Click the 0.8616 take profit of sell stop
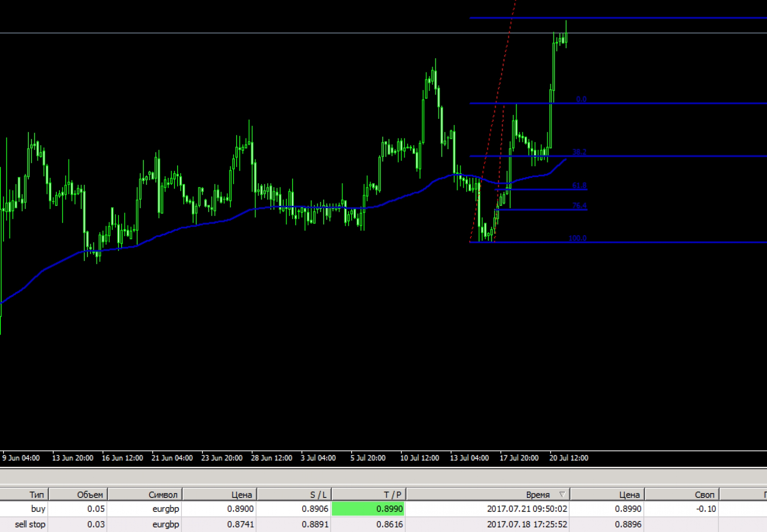767x532 pixels. tap(389, 524)
